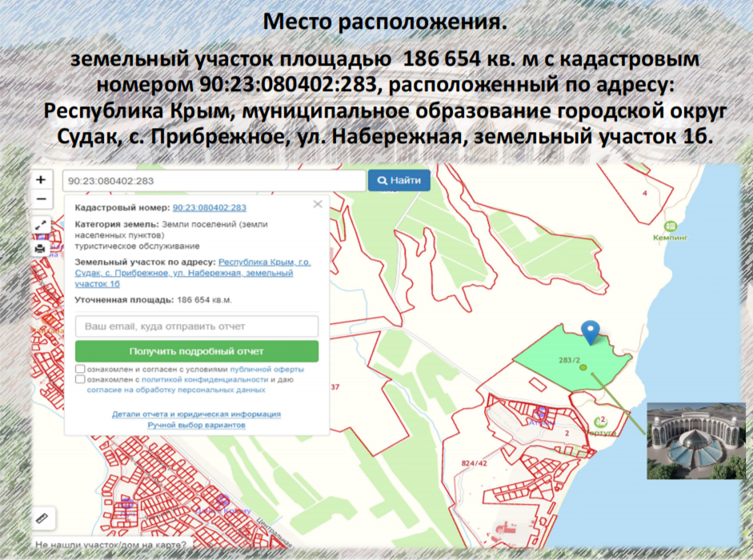Expand Ручной выбор вариантов option
Screen dimensions: 753x560
(x=196, y=425)
